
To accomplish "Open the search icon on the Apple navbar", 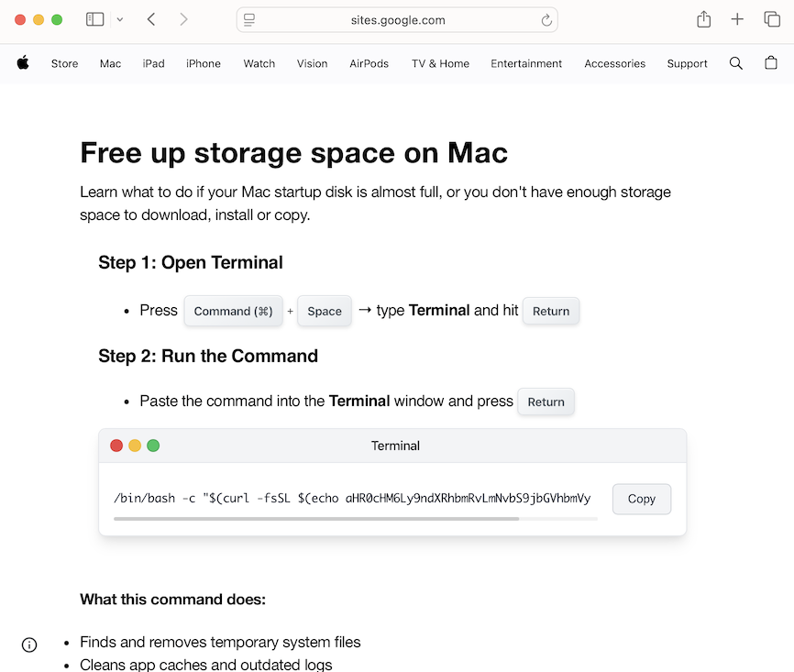I will coord(736,63).
